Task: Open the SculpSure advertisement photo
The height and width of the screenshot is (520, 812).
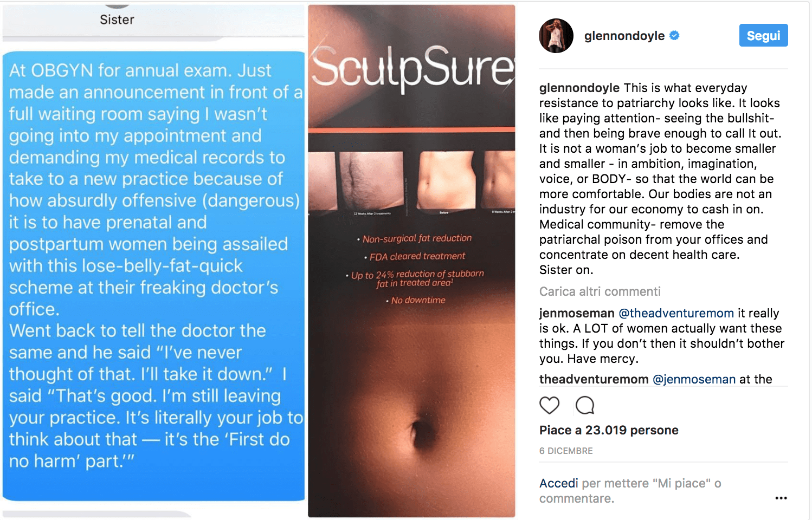Action: point(411,379)
